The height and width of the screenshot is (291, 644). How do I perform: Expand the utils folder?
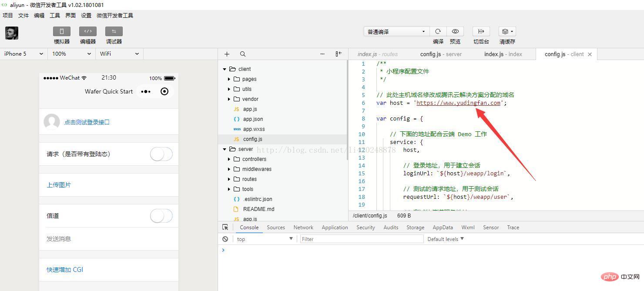click(229, 89)
